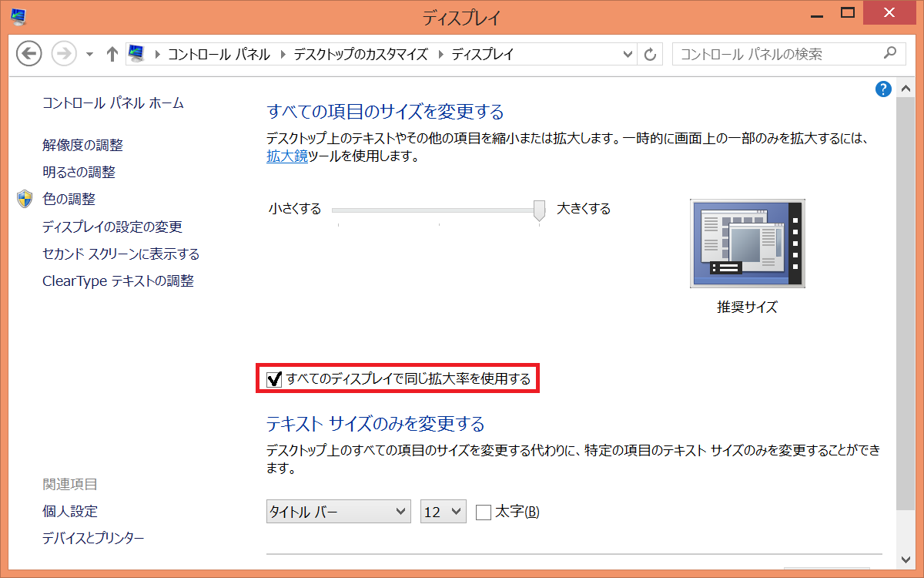Screen dimensions: 924x578
Task: Open セカンド スクリーンに表示する link
Action: click(x=121, y=254)
